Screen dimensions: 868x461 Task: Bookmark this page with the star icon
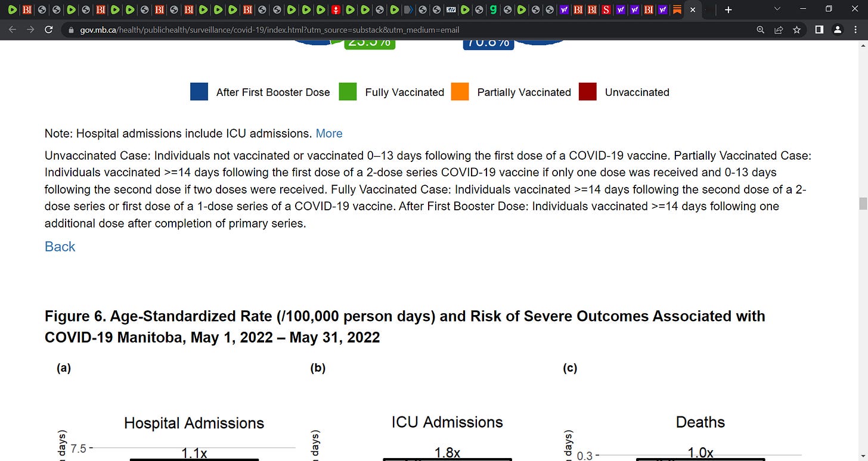coord(796,29)
